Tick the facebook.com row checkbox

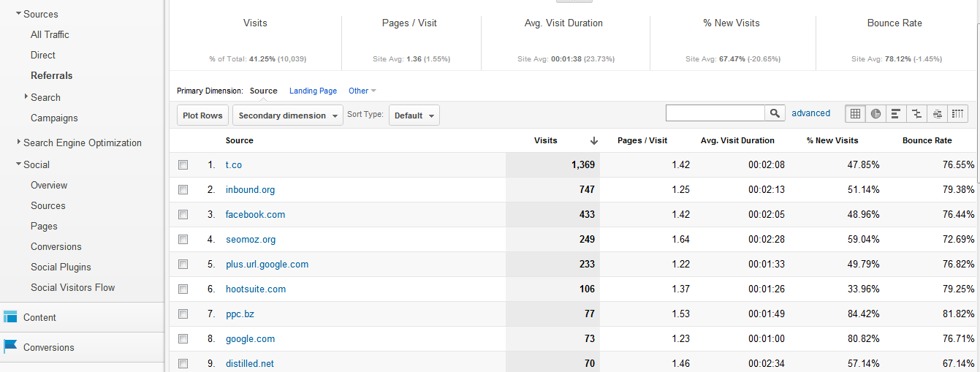[183, 215]
